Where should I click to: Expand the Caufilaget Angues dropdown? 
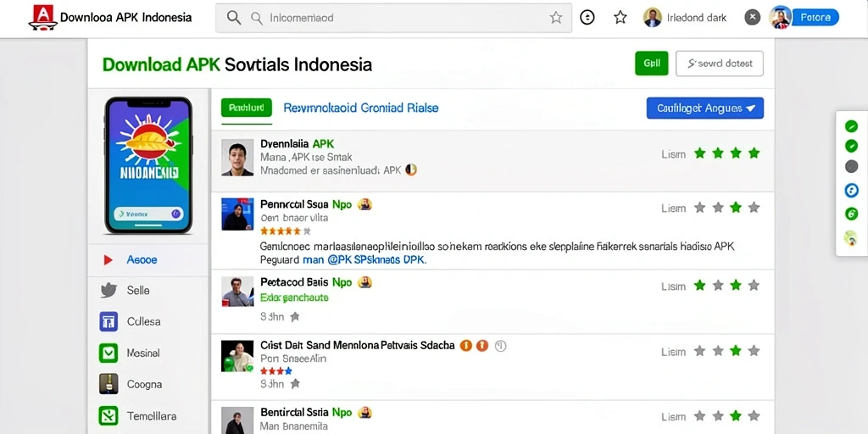(x=705, y=108)
